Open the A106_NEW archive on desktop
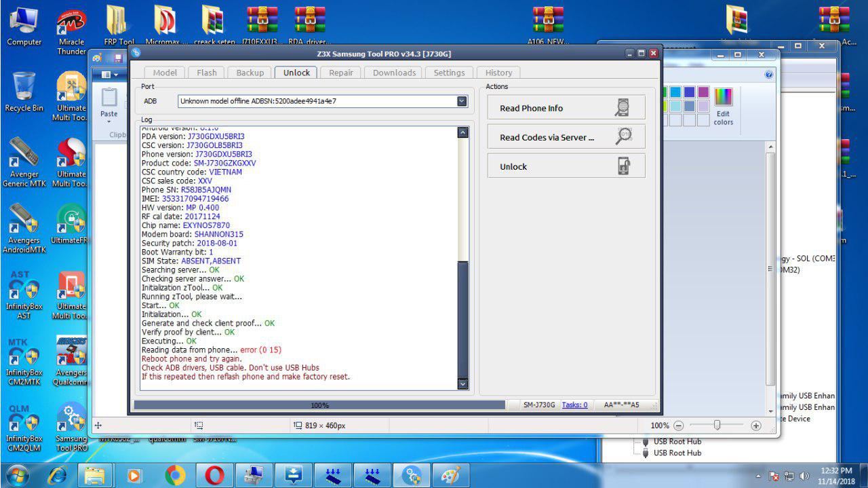 click(x=548, y=26)
